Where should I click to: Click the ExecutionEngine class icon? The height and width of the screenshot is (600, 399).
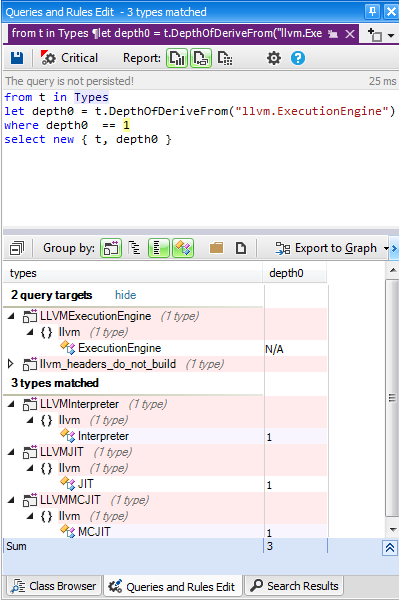click(68, 348)
